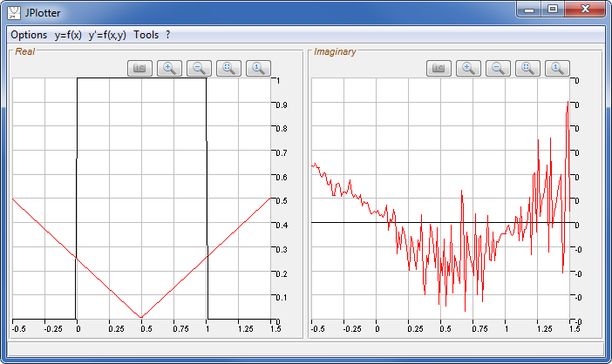This screenshot has height=364, width=612.
Task: Open the y=f(x) menu
Action: (68, 35)
